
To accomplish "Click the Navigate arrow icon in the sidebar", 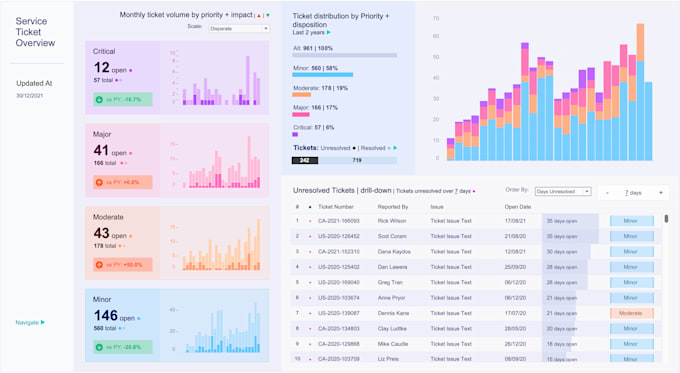I will 42,322.
